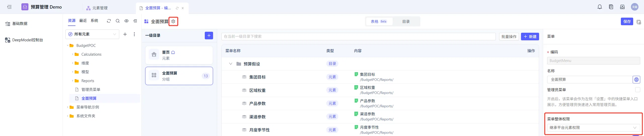Viewport: 644px width, 136px height.
Task: Collapse the 预算假设 directory row
Action: coord(230,64)
